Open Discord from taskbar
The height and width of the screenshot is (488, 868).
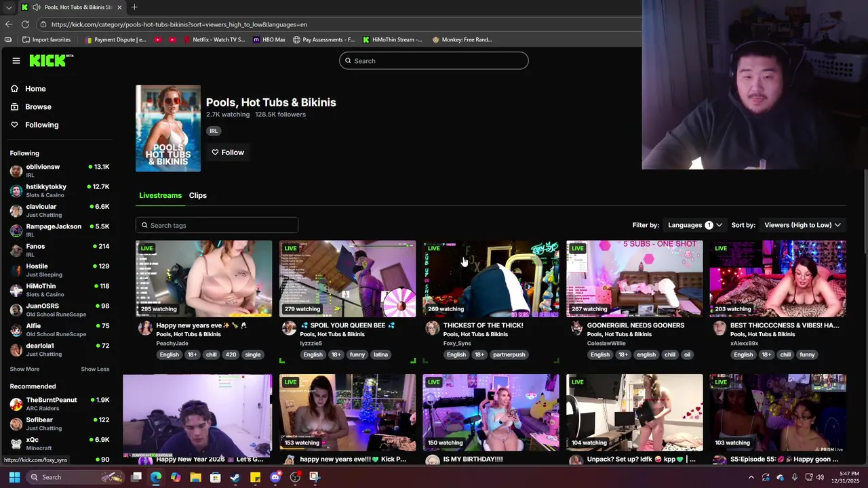(275, 477)
